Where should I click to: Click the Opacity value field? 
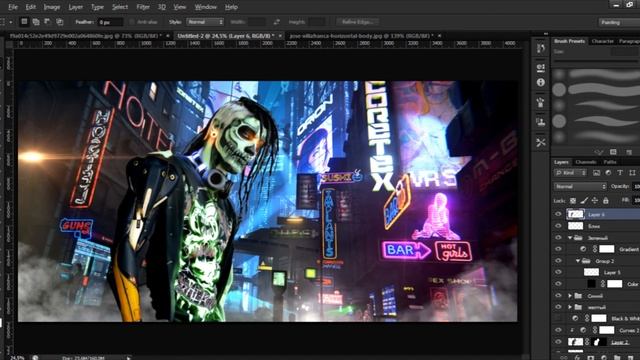[x=636, y=187]
